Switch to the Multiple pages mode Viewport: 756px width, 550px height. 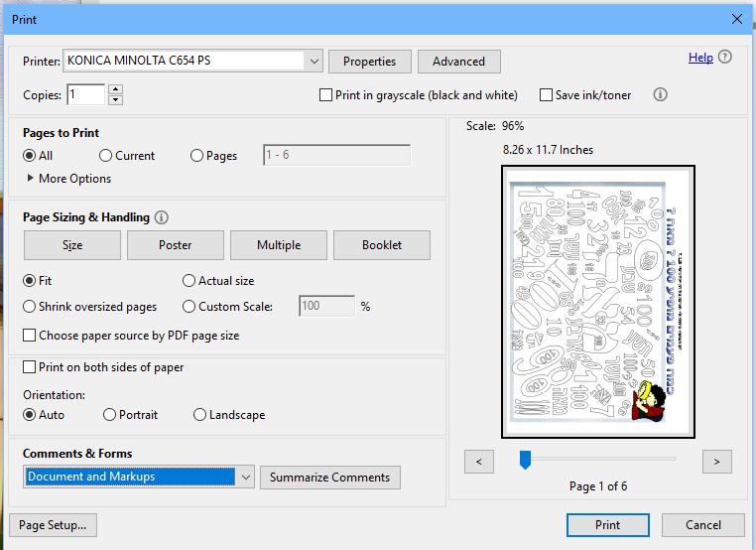279,245
